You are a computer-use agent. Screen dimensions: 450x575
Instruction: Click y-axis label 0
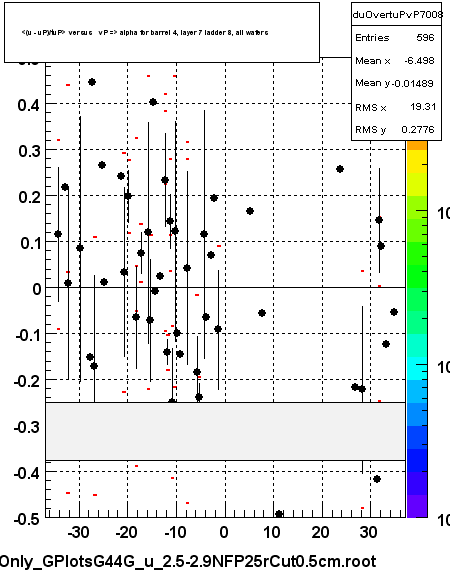(x=37, y=289)
